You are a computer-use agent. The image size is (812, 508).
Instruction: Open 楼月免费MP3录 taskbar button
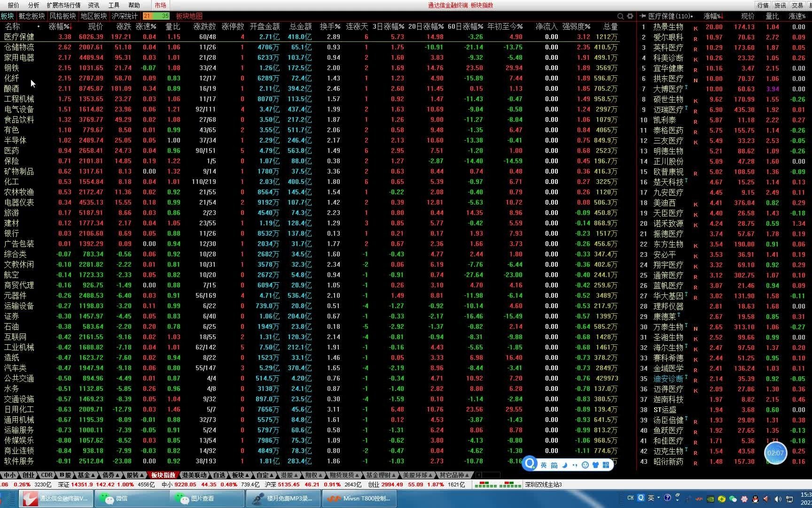pyautogui.click(x=283, y=499)
